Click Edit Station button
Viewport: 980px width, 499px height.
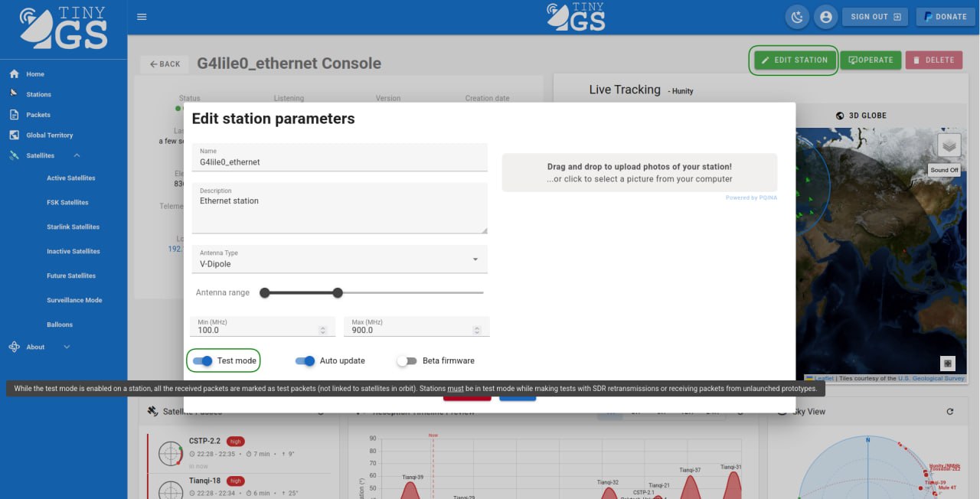794,60
